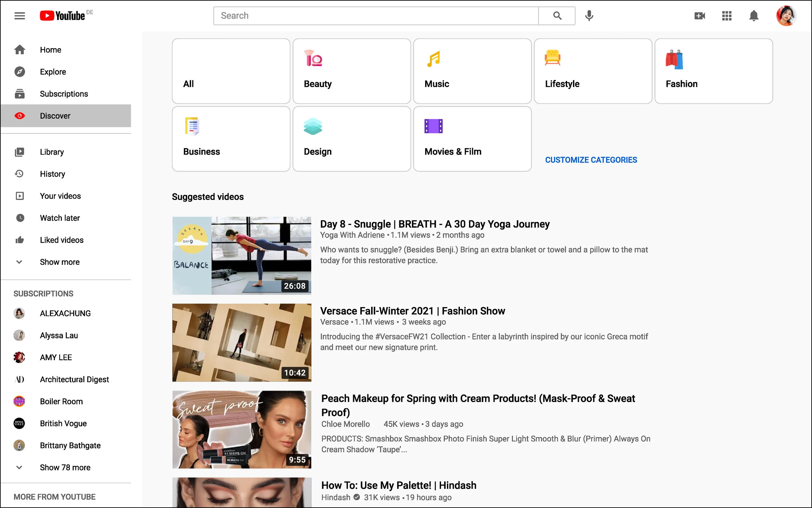Open the hamburger guide menu
This screenshot has width=812, height=508.
[x=19, y=16]
